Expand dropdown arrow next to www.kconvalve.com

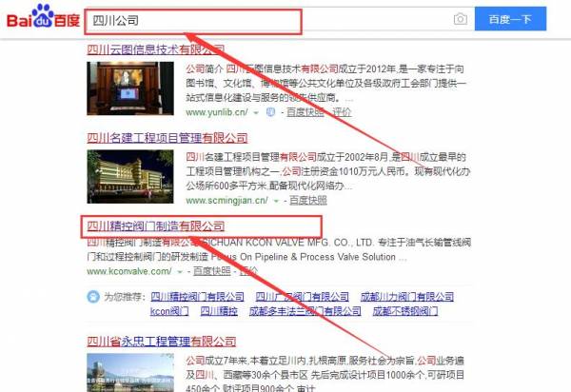pyautogui.click(x=178, y=271)
